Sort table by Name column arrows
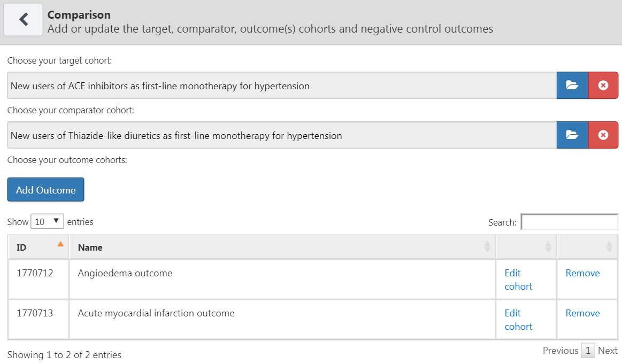Viewport: 622px width, 364px height. point(487,247)
